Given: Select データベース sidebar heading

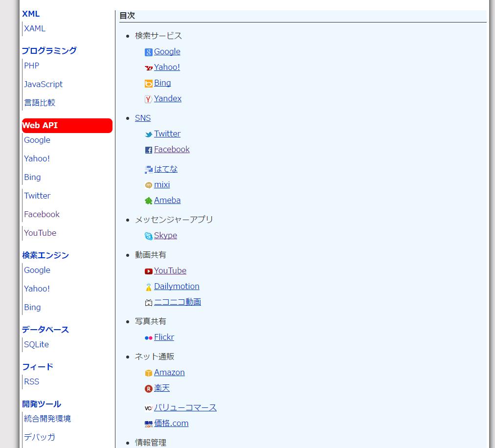Looking at the screenshot, I should point(45,330).
